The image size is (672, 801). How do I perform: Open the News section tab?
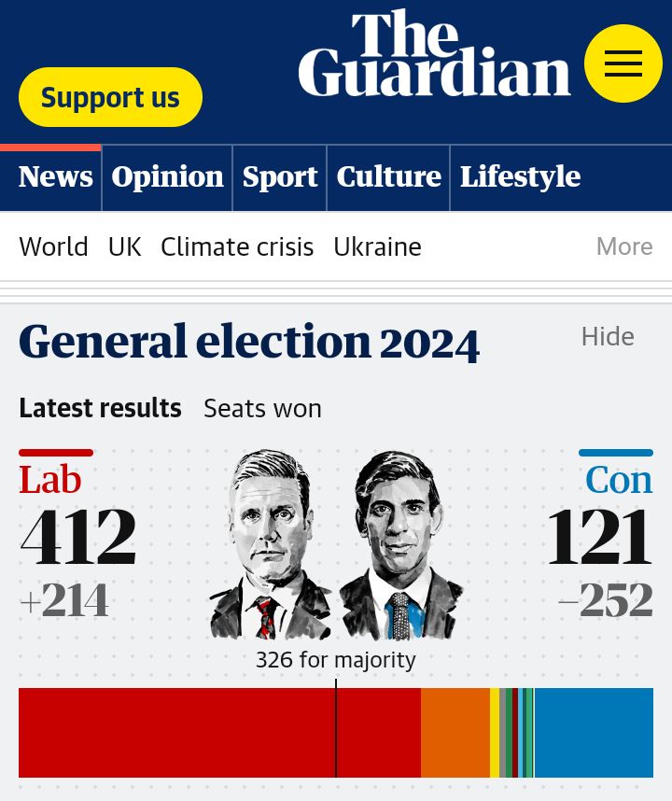coord(55,176)
